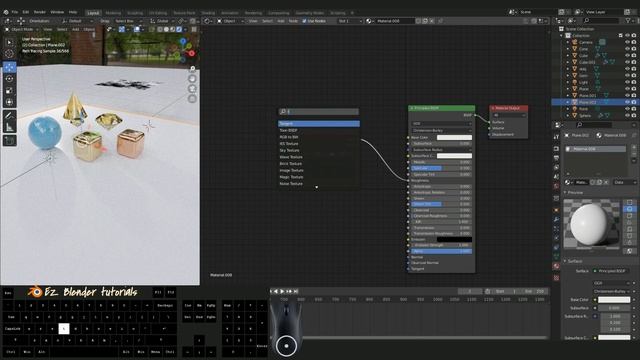
Task: Choose Noise Texture from search list
Action: coord(319,184)
